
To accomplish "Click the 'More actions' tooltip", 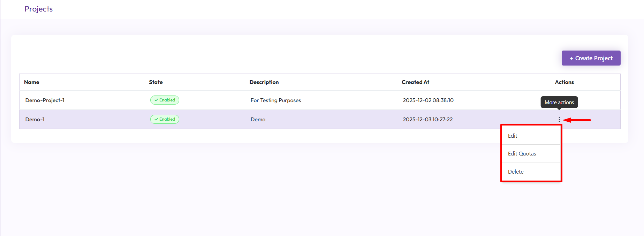I will click(x=559, y=102).
